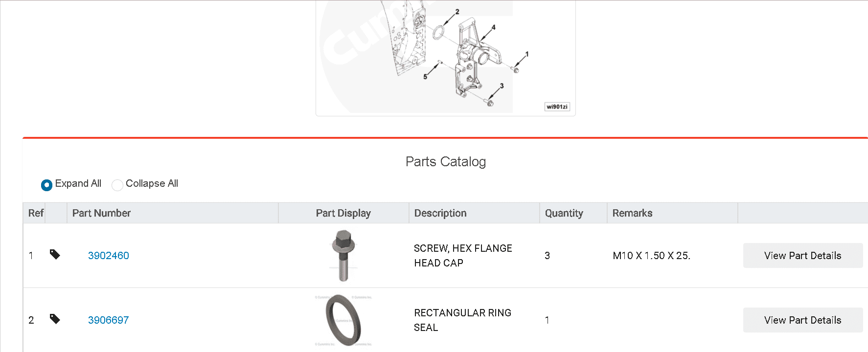
Task: Click the Part Display column header
Action: click(x=343, y=213)
